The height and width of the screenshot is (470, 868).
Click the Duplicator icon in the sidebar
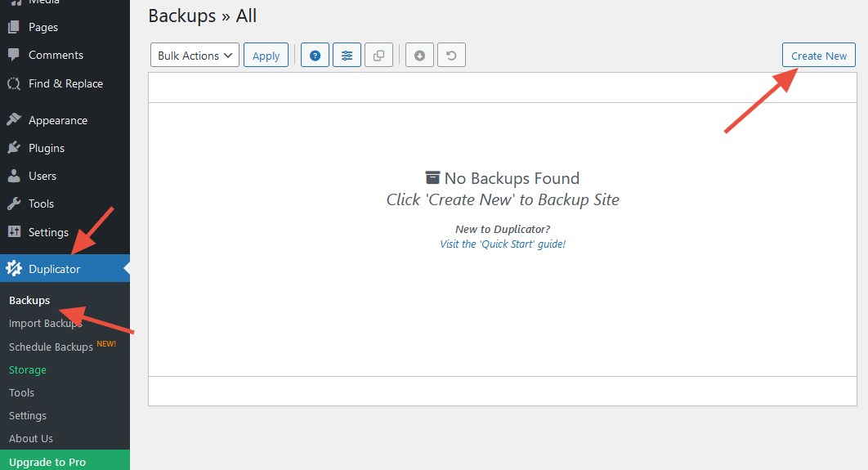[x=14, y=269]
